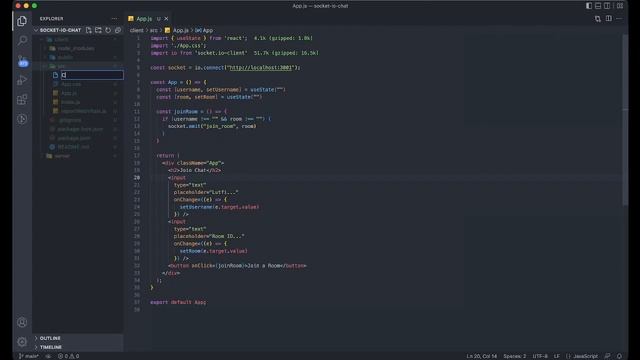This screenshot has width=640, height=360.
Task: Click Ln 20, Col 14 in status bar
Action: 482,356
